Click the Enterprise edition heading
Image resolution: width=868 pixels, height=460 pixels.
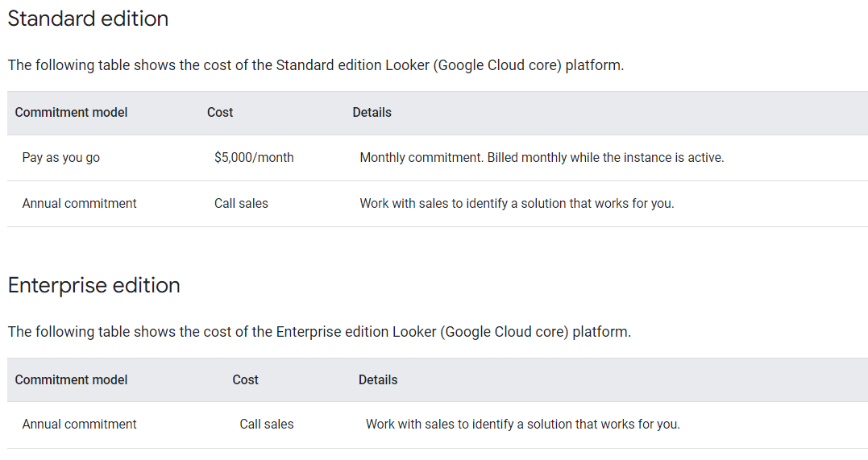[x=93, y=285]
